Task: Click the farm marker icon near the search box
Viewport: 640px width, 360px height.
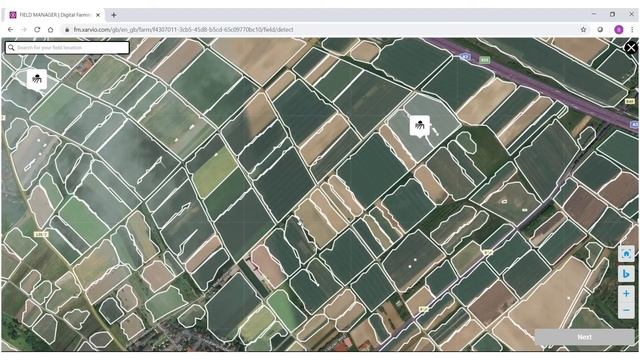Action: tap(37, 79)
